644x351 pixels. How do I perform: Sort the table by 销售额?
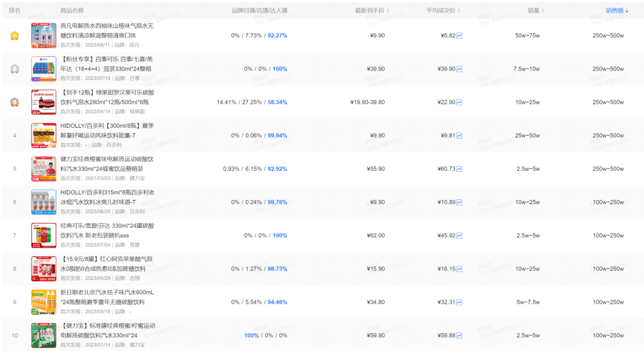click(617, 11)
